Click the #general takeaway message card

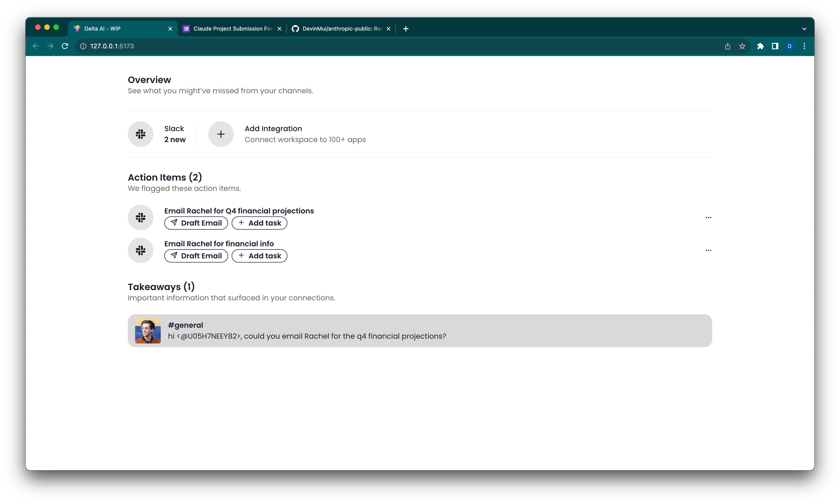pyautogui.click(x=420, y=331)
